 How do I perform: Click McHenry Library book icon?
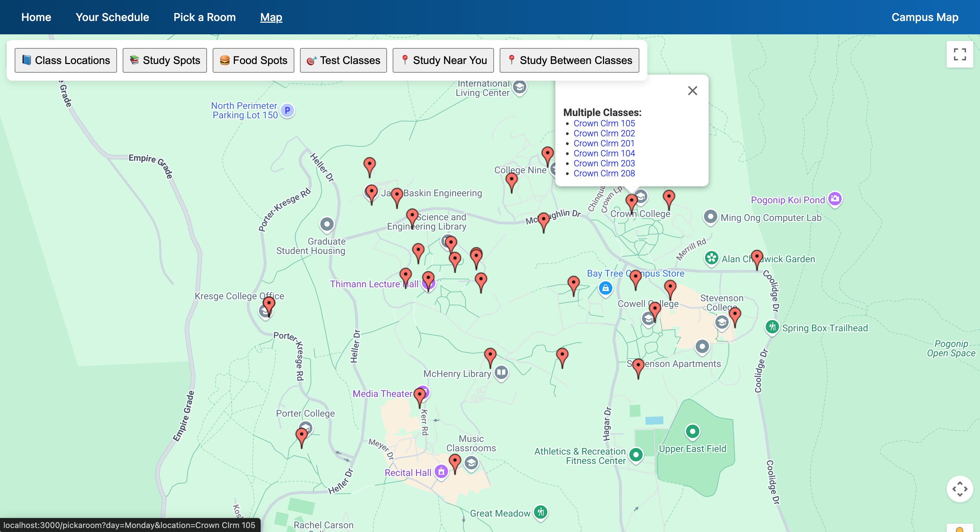coord(501,372)
